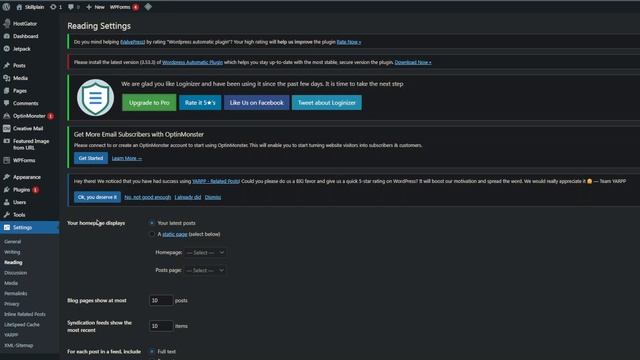Click the Media sidebar icon

click(7, 78)
